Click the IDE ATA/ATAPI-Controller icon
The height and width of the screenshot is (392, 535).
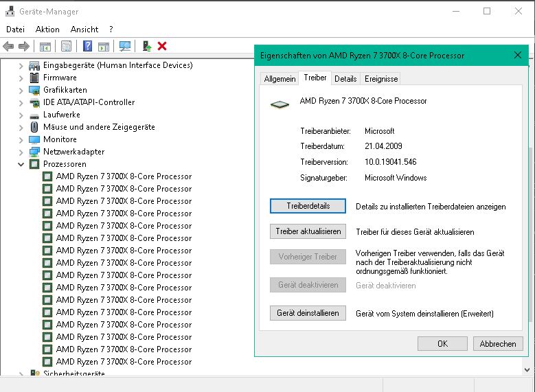tap(34, 102)
